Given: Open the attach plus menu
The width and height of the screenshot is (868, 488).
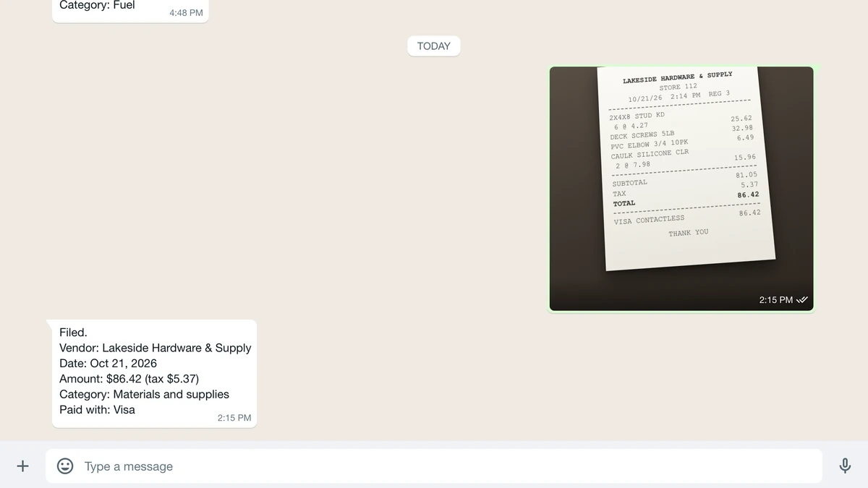Looking at the screenshot, I should [x=22, y=466].
